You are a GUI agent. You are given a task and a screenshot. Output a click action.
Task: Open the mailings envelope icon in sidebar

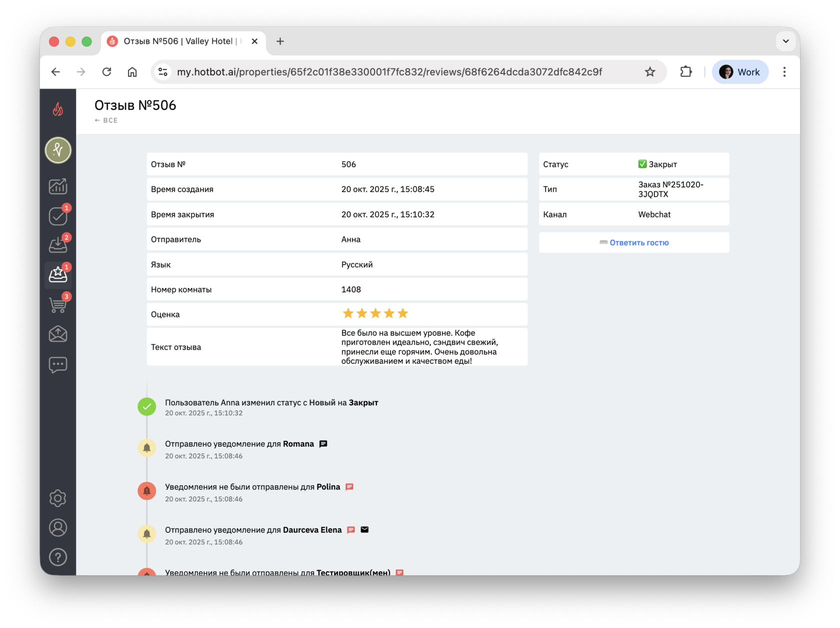pyautogui.click(x=58, y=334)
